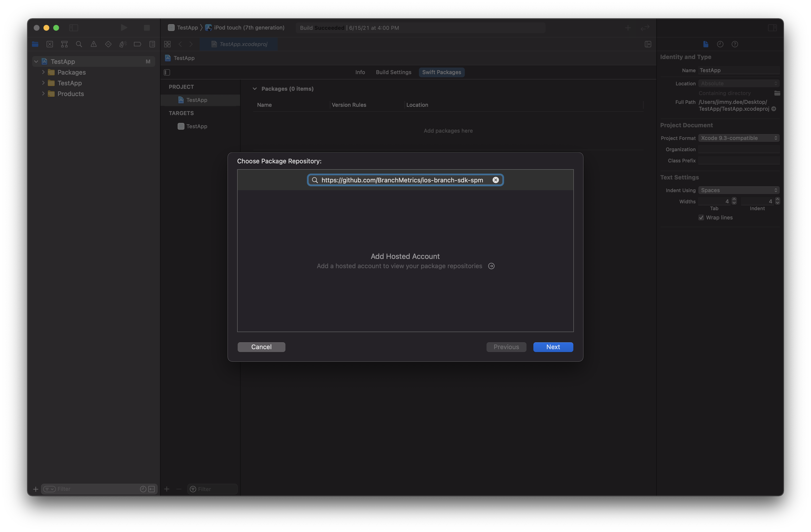Viewport: 811px width, 532px height.
Task: Click the Organization text field
Action: tap(739, 149)
